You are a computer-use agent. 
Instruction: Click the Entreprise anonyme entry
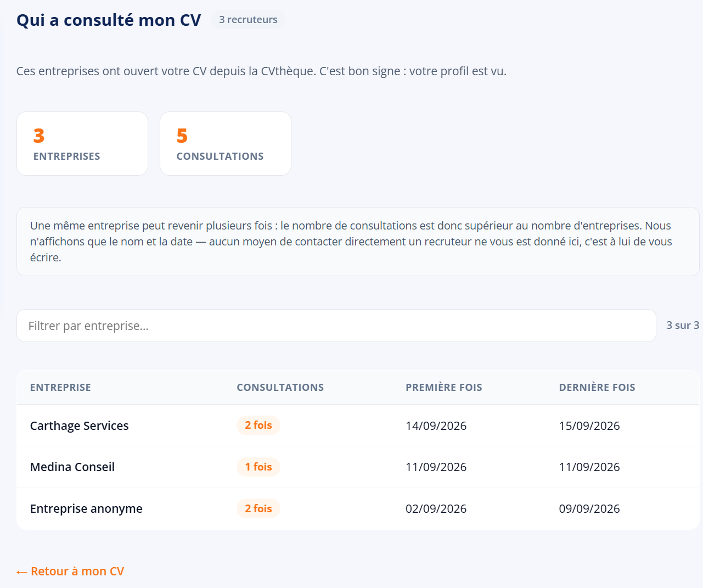(x=86, y=509)
